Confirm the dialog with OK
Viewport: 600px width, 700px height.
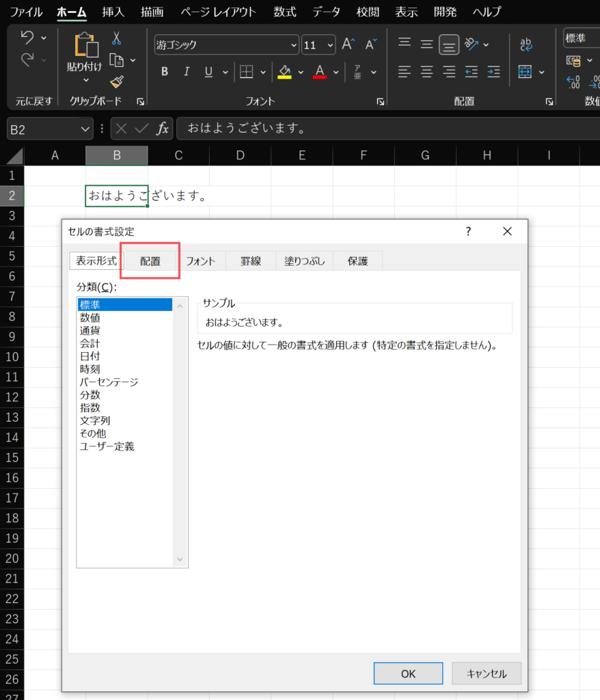tap(408, 673)
